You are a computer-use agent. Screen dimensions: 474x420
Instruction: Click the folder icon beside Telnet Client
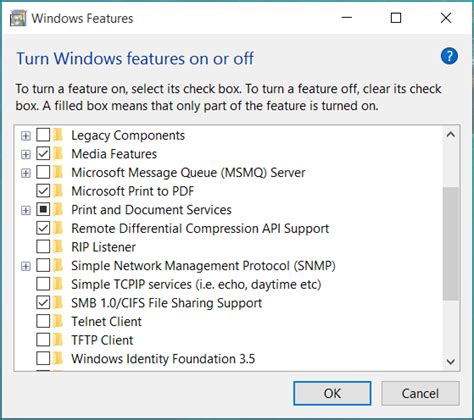(x=58, y=321)
